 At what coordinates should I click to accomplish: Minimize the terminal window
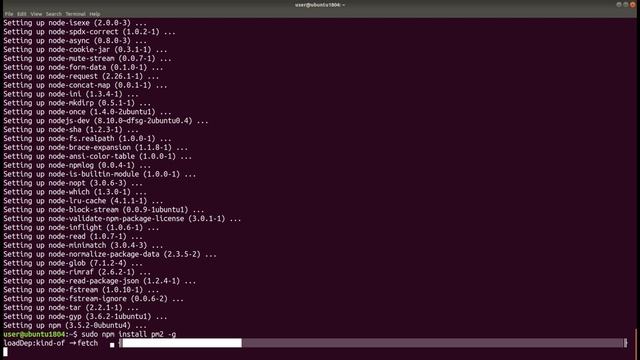[x=619, y=4]
